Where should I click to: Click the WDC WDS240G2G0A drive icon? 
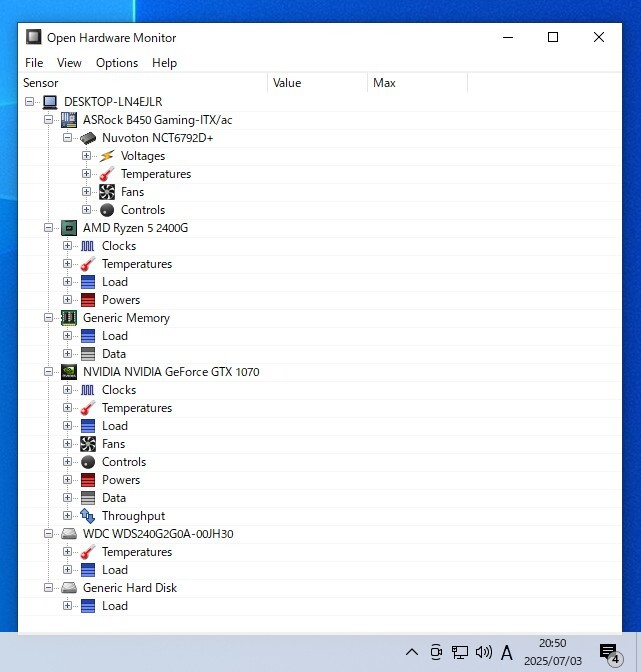click(69, 534)
